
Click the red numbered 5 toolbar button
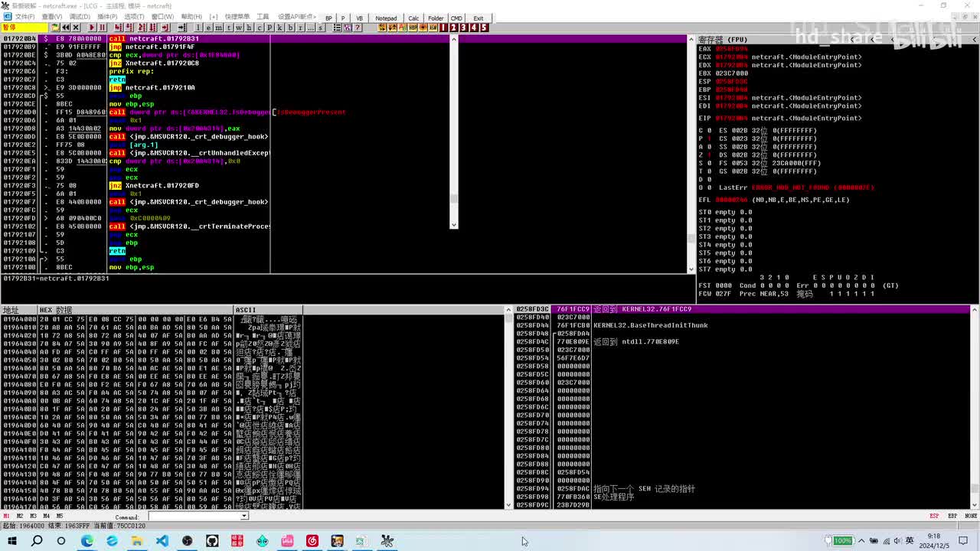coord(484,28)
